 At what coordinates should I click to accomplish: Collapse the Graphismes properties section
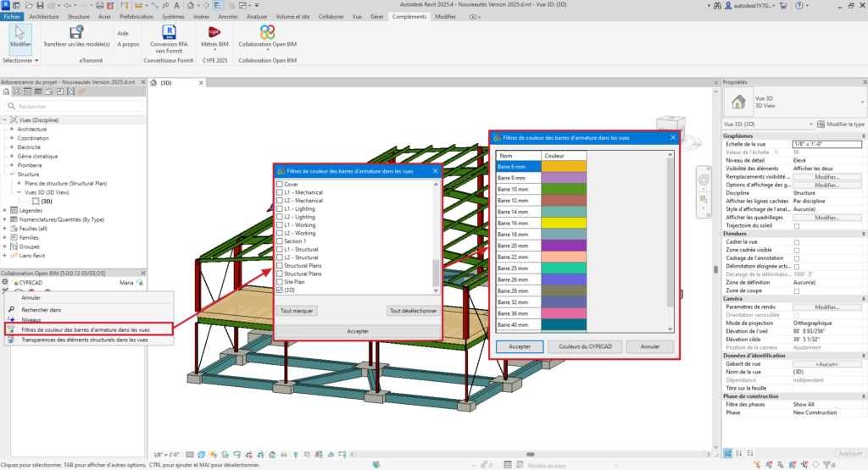(864, 136)
